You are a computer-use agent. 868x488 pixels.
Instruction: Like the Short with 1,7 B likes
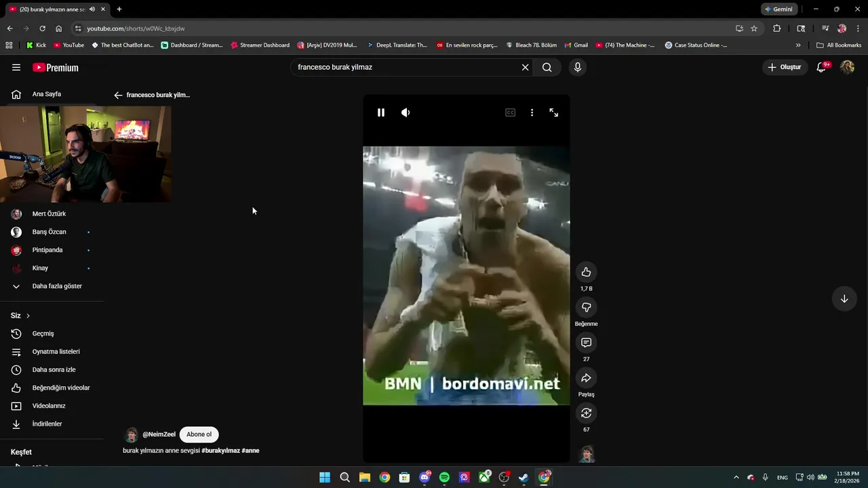pyautogui.click(x=586, y=272)
